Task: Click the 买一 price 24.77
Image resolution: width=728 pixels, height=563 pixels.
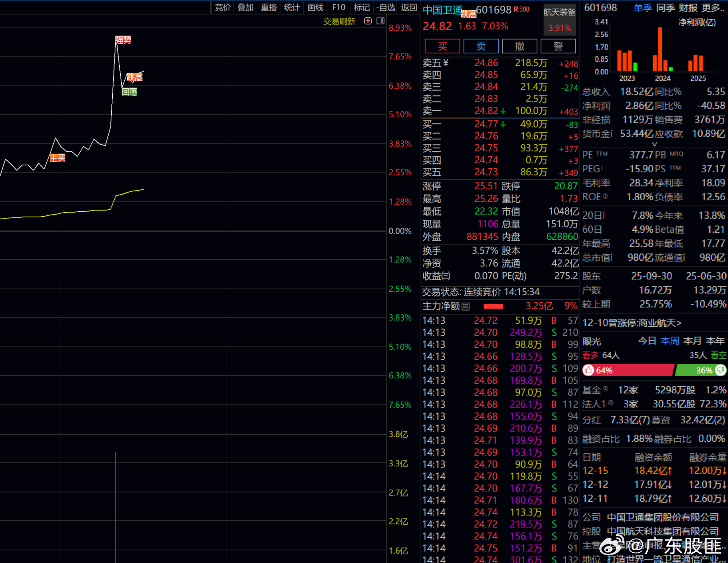Action: tap(486, 124)
